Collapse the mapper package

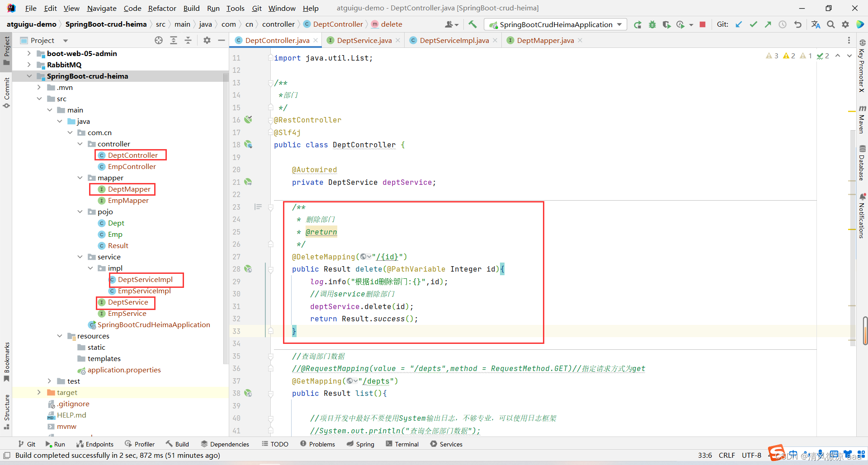pyautogui.click(x=80, y=178)
